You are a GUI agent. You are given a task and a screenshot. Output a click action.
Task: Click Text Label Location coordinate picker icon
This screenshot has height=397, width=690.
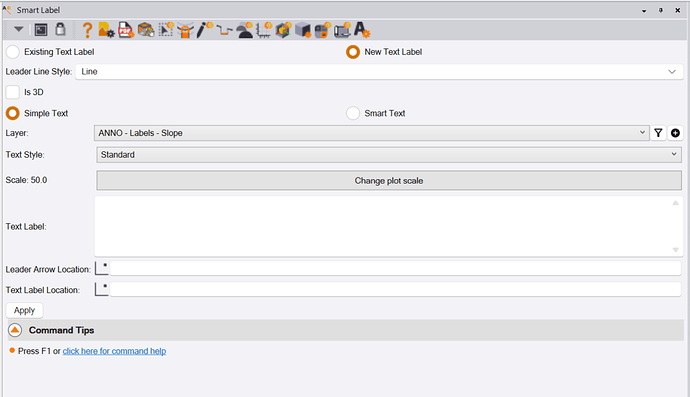click(x=102, y=289)
